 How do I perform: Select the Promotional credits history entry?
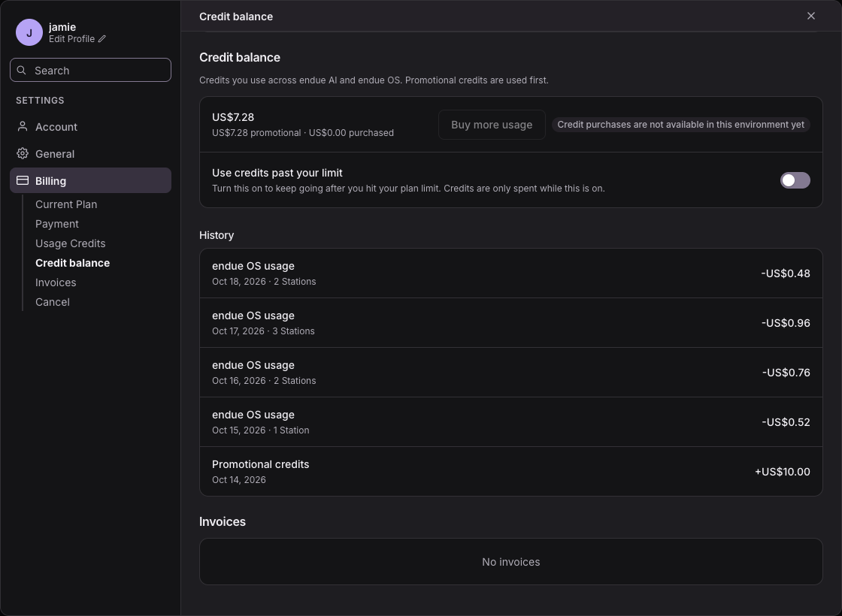(510, 472)
